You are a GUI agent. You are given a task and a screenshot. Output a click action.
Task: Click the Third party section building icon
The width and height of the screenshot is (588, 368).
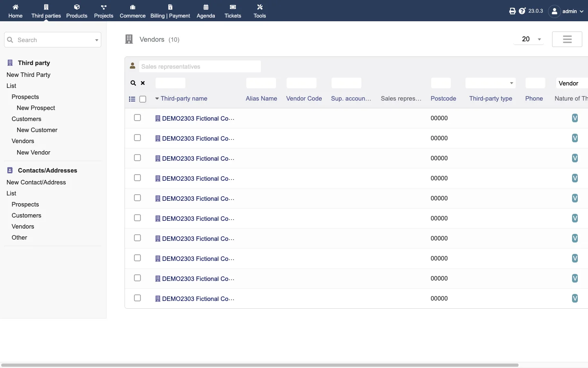click(x=10, y=63)
